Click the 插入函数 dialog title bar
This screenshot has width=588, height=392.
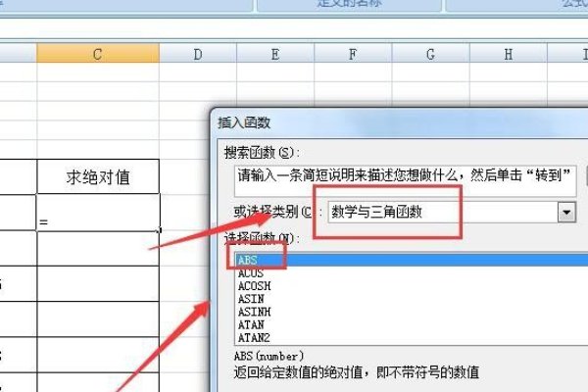399,123
